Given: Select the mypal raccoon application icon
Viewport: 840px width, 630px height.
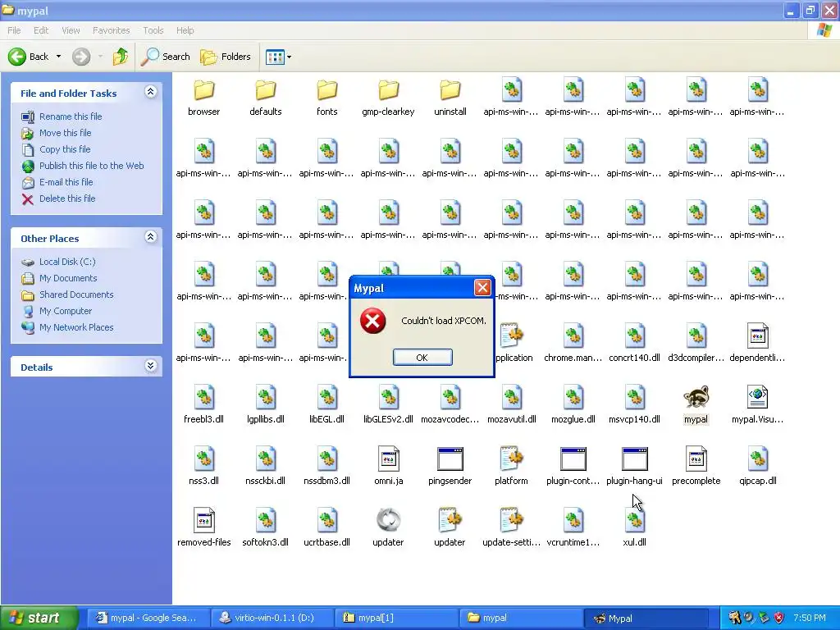Looking at the screenshot, I should (x=696, y=405).
